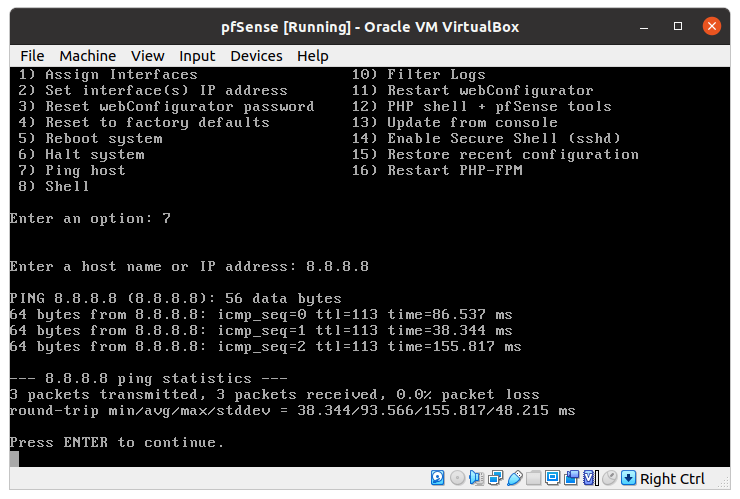Screen dimensions: 740x499
Task: Open the network adapters status icon
Action: click(x=495, y=478)
